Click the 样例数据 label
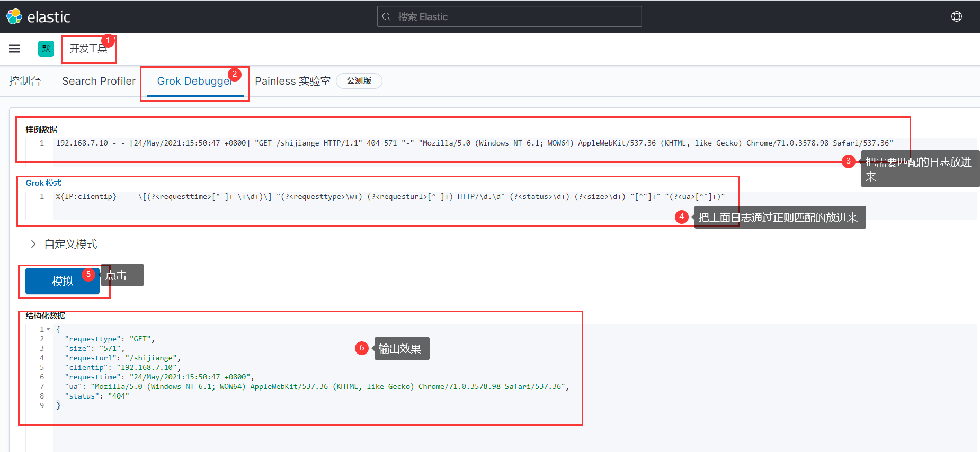Image resolution: width=980 pixels, height=452 pixels. (41, 129)
